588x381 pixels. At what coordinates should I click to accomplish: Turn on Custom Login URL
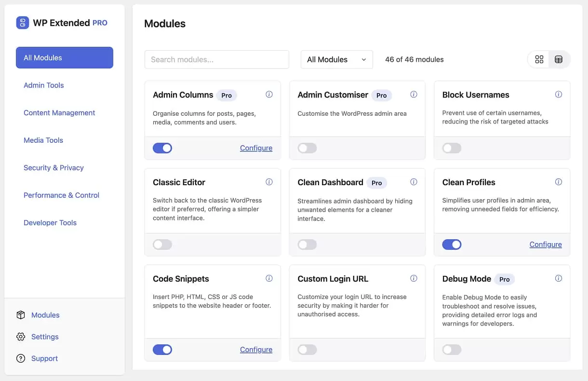point(307,349)
